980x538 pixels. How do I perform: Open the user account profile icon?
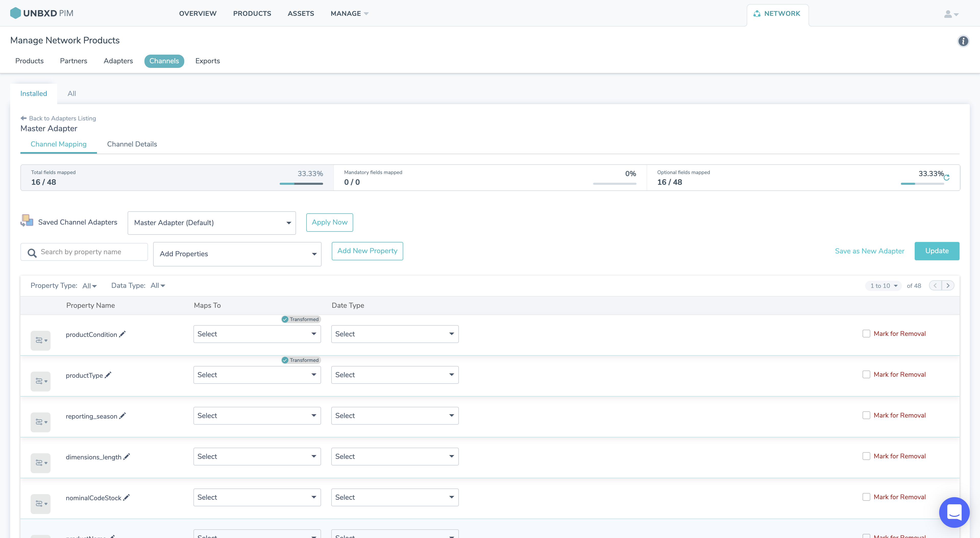click(951, 14)
